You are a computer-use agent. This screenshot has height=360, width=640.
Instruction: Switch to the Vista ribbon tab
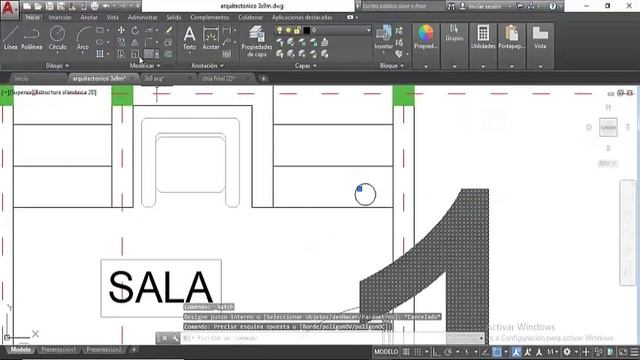pos(113,18)
